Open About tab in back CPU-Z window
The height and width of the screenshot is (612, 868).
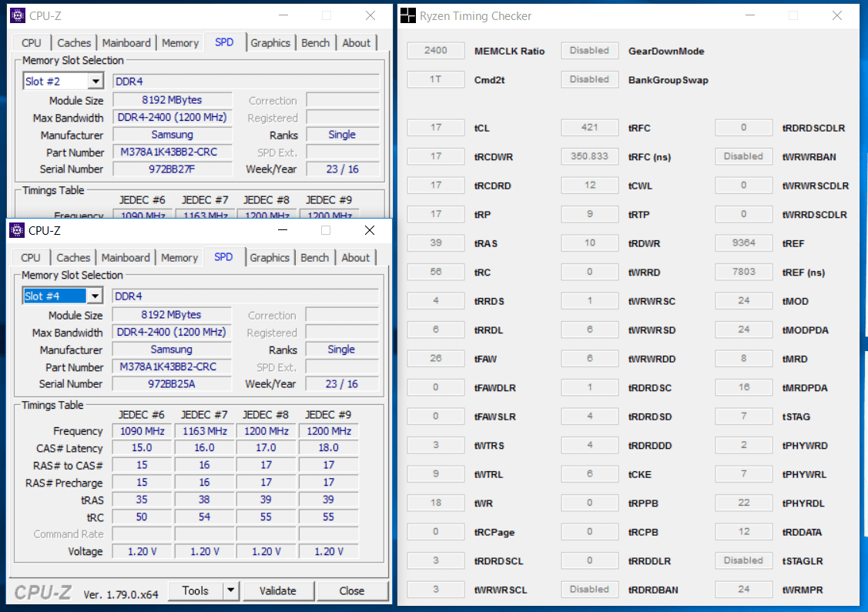(356, 42)
